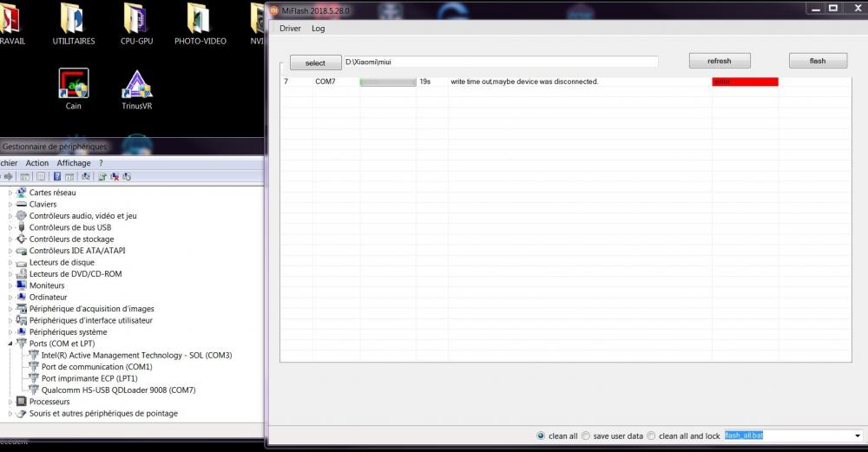The height and width of the screenshot is (452, 868).
Task: Click the flash button
Action: (817, 62)
